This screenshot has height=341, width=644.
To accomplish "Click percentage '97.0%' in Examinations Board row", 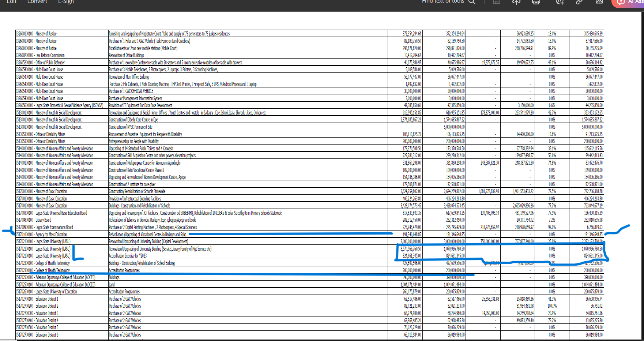I will coord(552,227).
